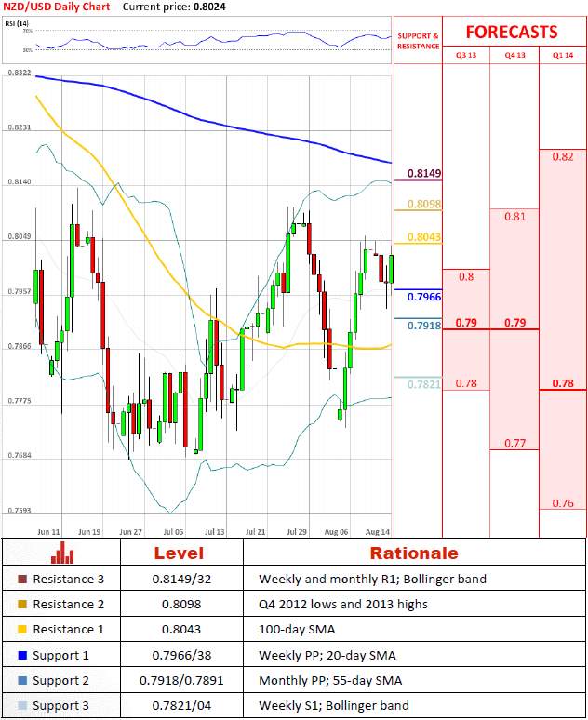Click the 0.8149 resistance level marker
The width and height of the screenshot is (588, 720).
[x=424, y=174]
